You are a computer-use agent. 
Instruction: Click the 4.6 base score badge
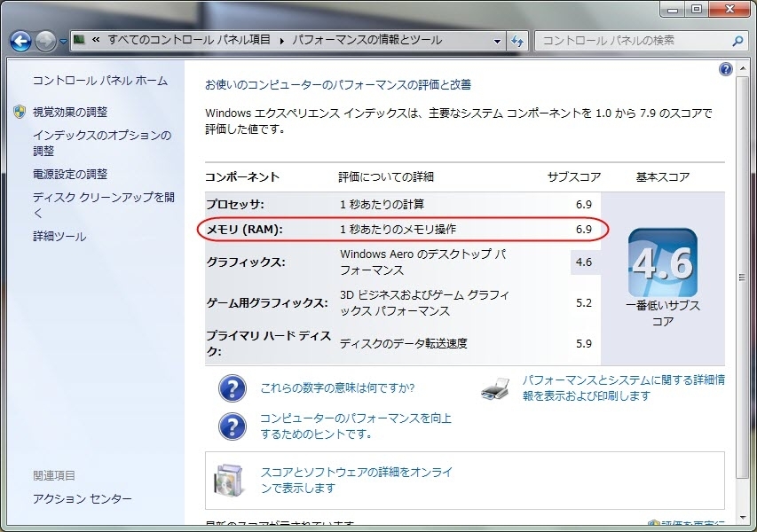tap(662, 263)
